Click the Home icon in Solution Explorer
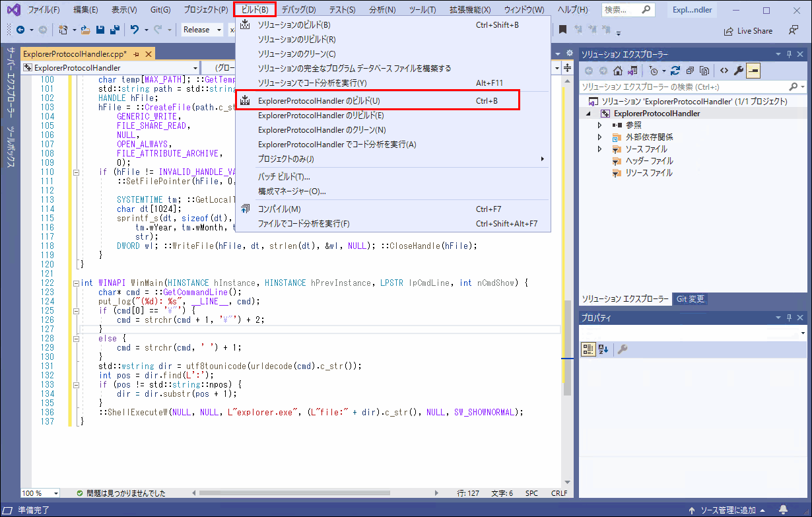 click(617, 71)
